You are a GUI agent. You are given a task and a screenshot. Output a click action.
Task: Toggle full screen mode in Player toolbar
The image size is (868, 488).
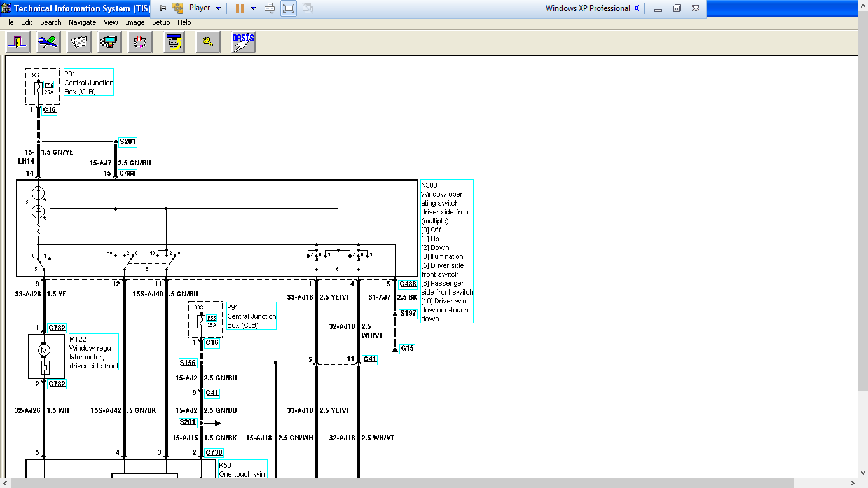289,8
